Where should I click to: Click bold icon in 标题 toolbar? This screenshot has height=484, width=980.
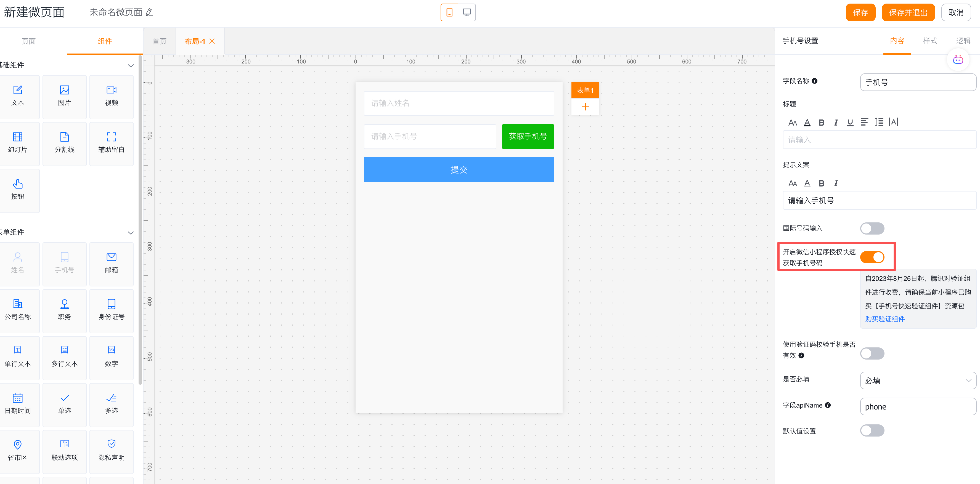coord(821,123)
